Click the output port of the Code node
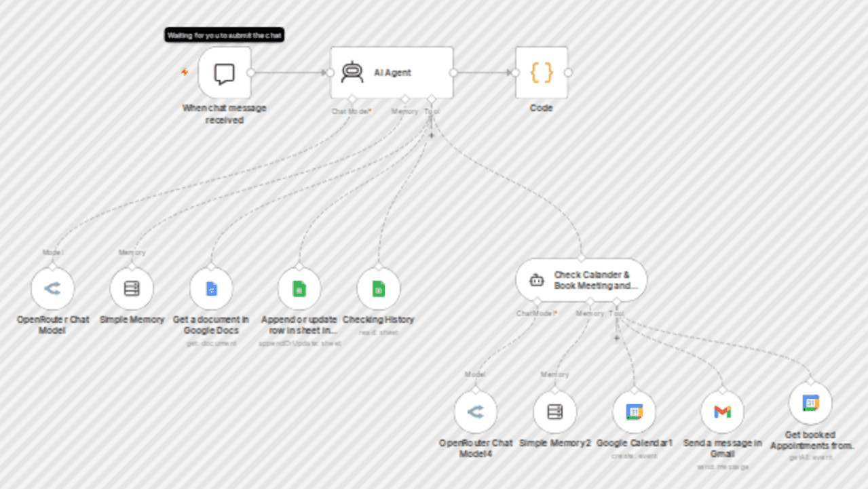The height and width of the screenshot is (489, 868). tap(568, 73)
